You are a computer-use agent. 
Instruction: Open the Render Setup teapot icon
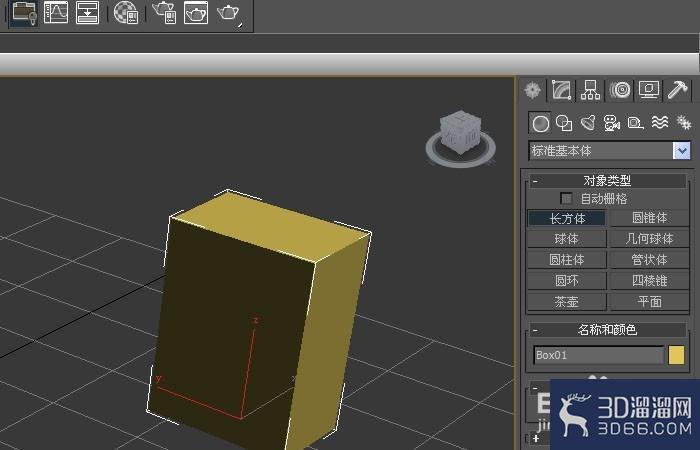point(164,12)
